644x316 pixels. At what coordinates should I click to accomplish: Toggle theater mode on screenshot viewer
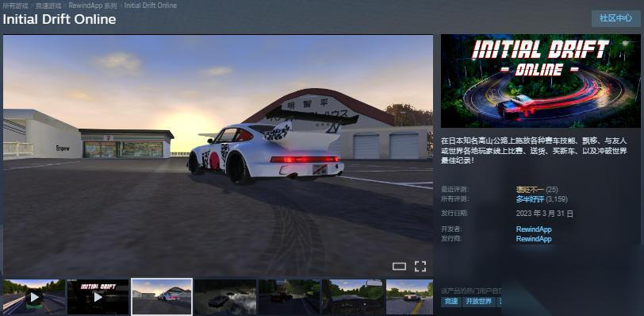pyautogui.click(x=399, y=266)
